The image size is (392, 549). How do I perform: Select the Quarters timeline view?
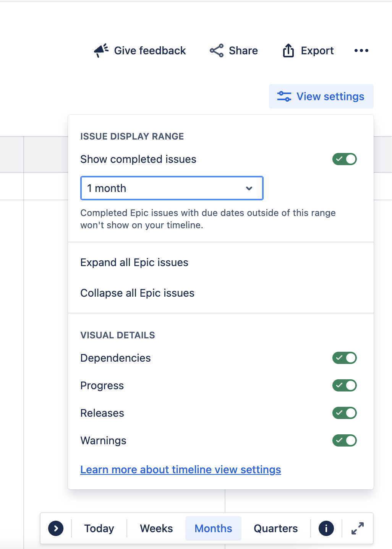[x=275, y=528]
